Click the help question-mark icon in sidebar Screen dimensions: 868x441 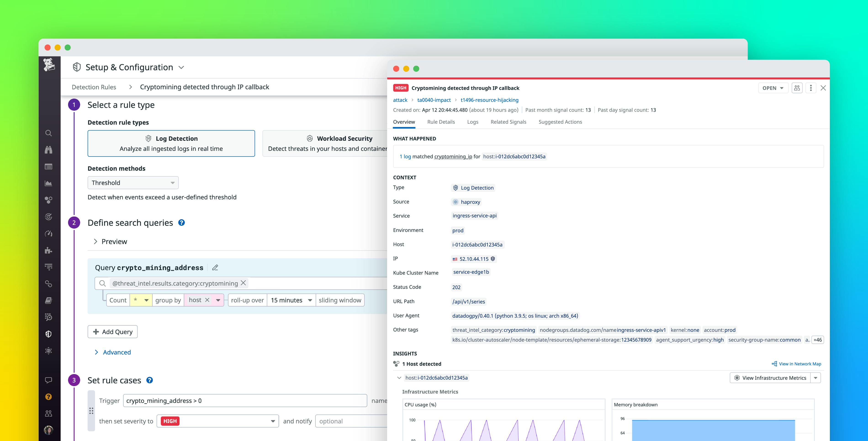[x=48, y=396]
